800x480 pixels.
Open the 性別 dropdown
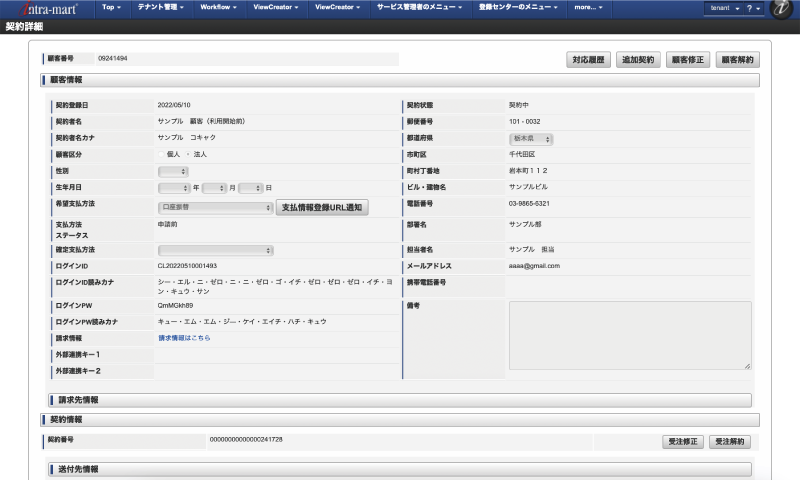tap(173, 172)
